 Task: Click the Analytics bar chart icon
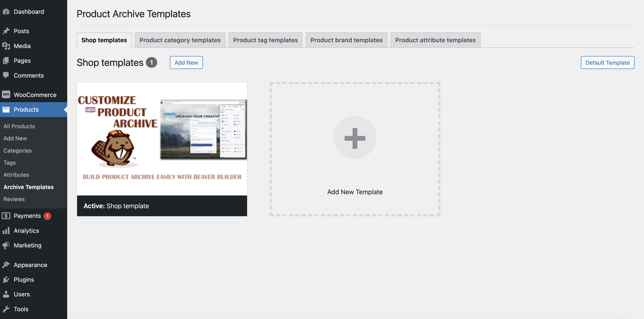(6, 230)
